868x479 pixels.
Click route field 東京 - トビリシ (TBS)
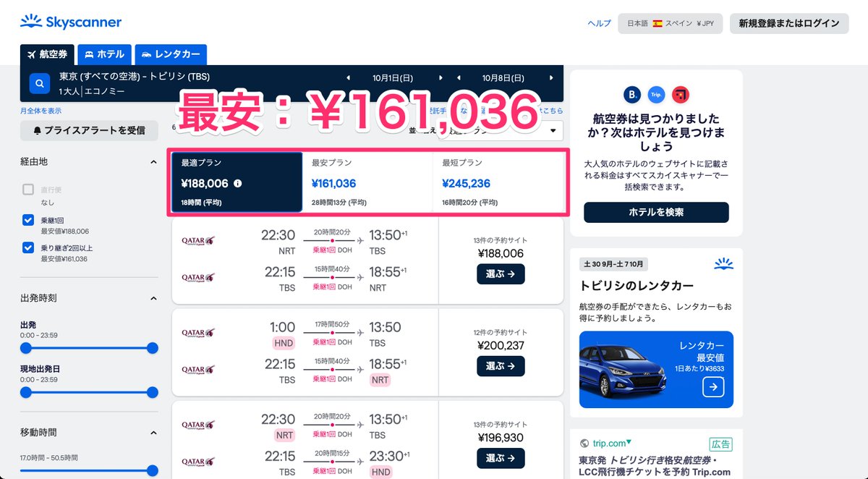tap(135, 77)
